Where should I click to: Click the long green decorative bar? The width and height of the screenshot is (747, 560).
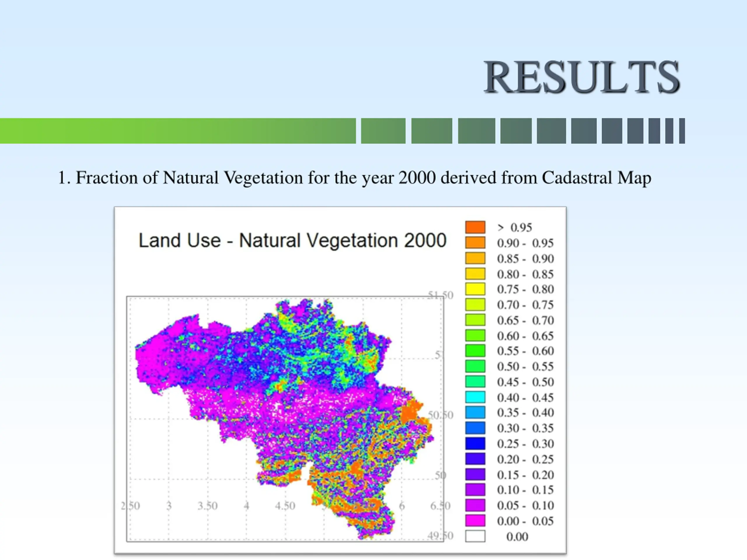(178, 131)
